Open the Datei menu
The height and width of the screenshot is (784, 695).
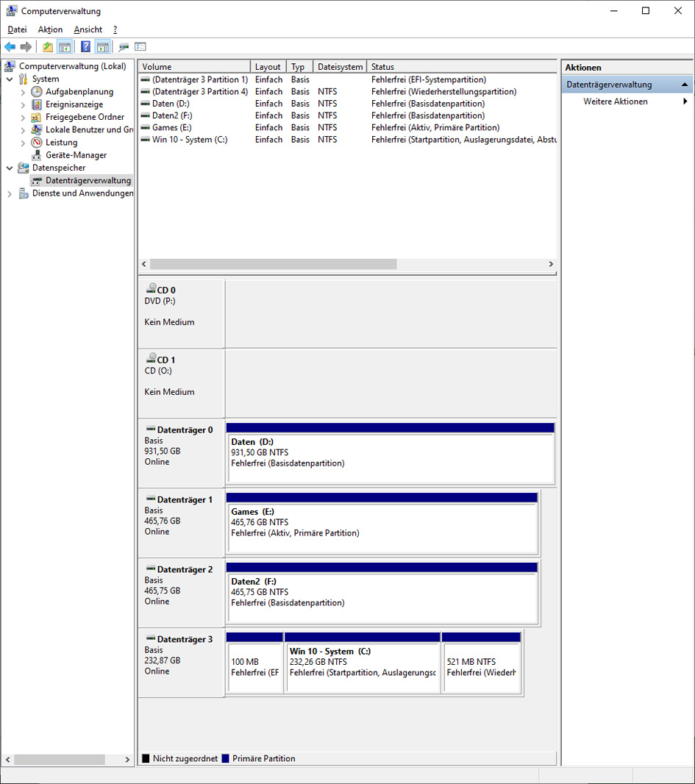17,29
